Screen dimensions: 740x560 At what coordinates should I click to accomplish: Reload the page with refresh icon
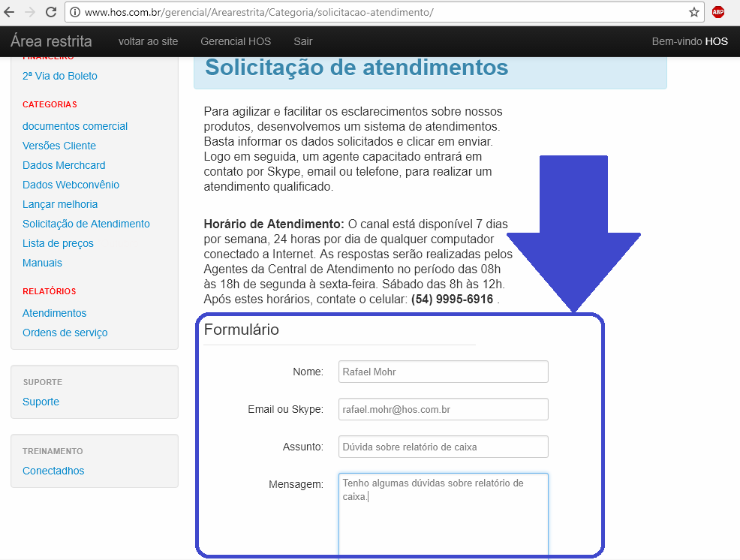[x=51, y=12]
